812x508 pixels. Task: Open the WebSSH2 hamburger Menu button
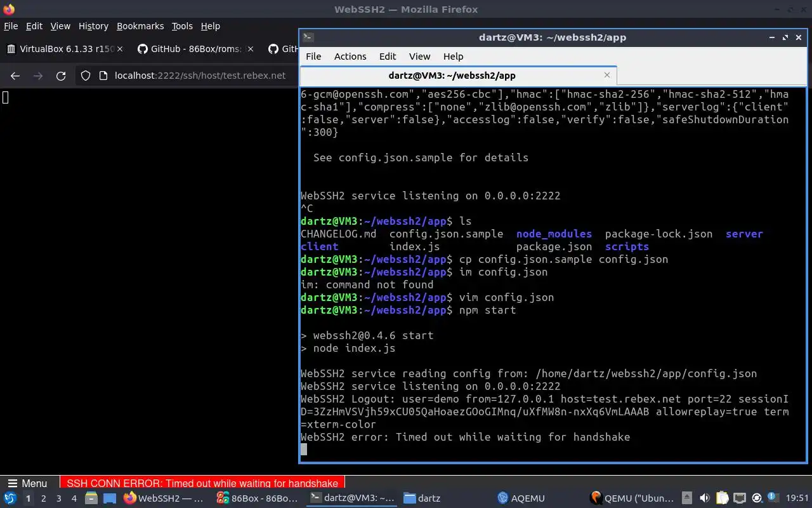pos(27,483)
